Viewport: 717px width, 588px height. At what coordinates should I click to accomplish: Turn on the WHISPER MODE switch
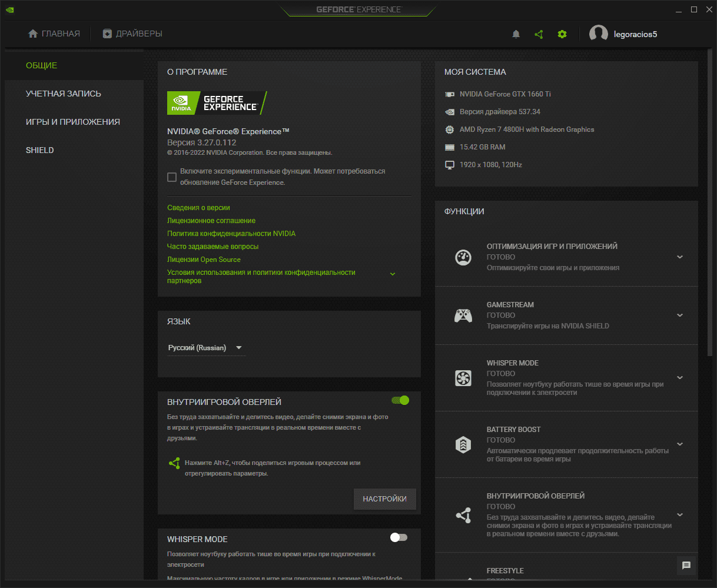399,537
